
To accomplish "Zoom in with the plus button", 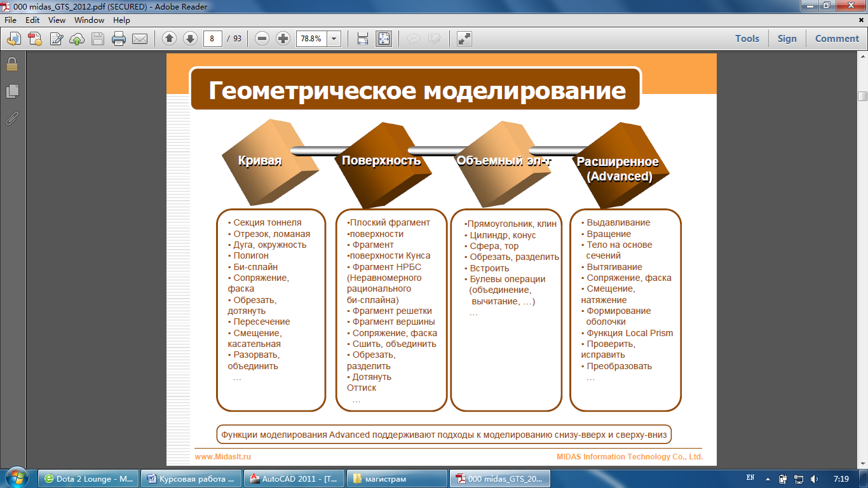I will tap(283, 39).
